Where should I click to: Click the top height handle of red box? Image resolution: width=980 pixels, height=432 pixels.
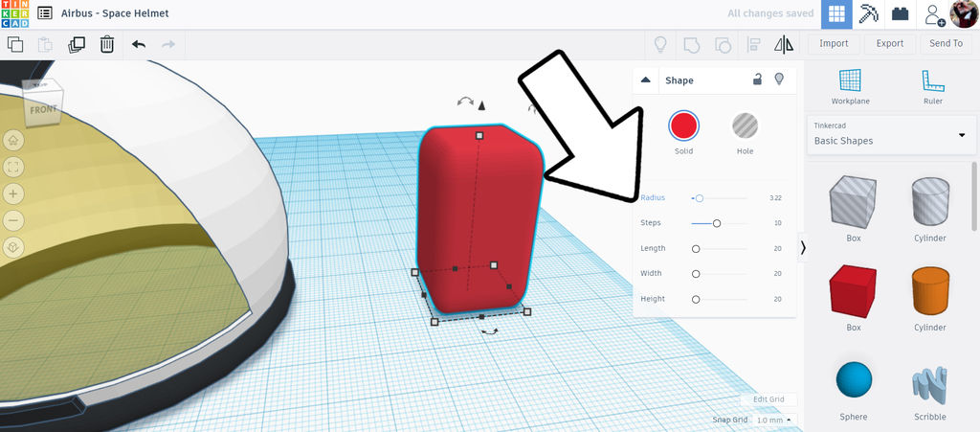coord(479,135)
